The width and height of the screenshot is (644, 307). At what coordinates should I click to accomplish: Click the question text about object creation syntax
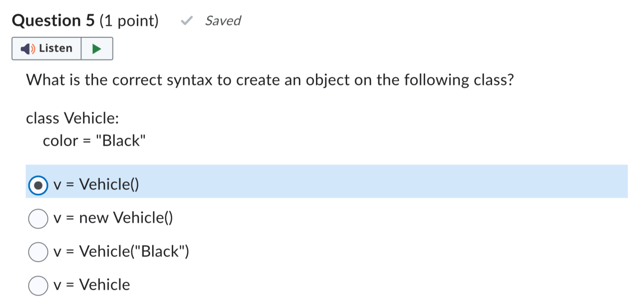[269, 80]
